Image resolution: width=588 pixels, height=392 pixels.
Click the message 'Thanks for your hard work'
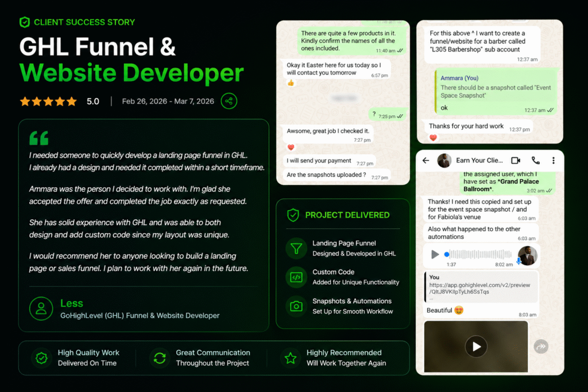click(477, 127)
